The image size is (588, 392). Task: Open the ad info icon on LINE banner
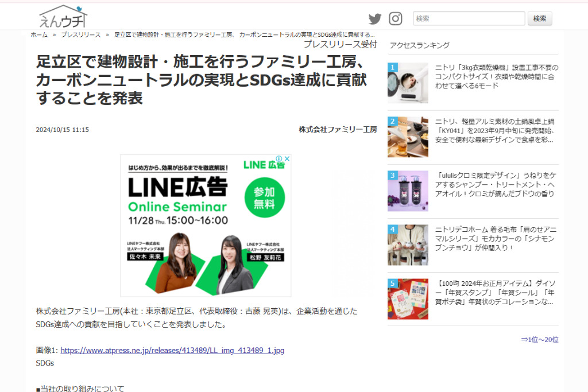(279, 158)
